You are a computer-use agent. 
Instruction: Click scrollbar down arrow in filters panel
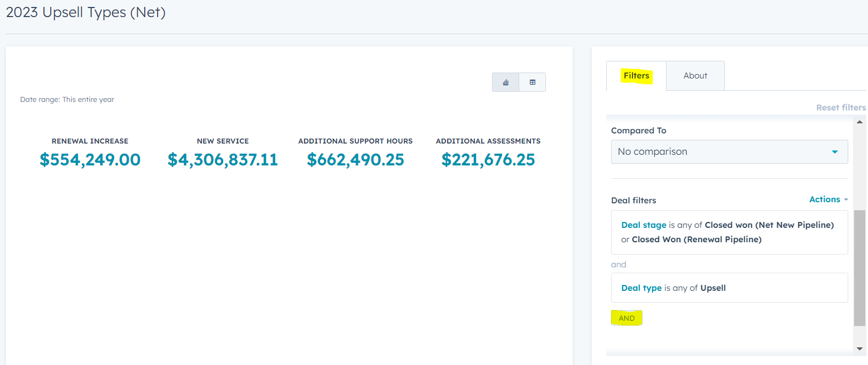[x=859, y=348]
